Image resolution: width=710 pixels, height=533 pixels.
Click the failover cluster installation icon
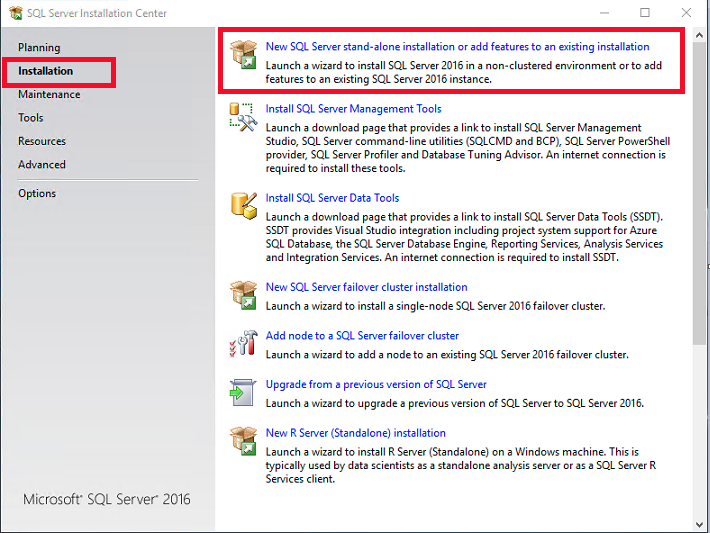click(x=243, y=295)
